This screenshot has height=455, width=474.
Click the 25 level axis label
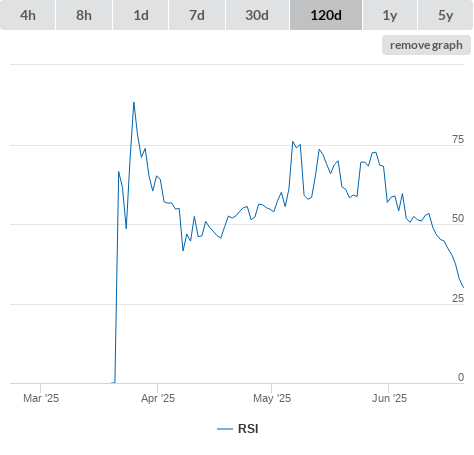point(458,298)
